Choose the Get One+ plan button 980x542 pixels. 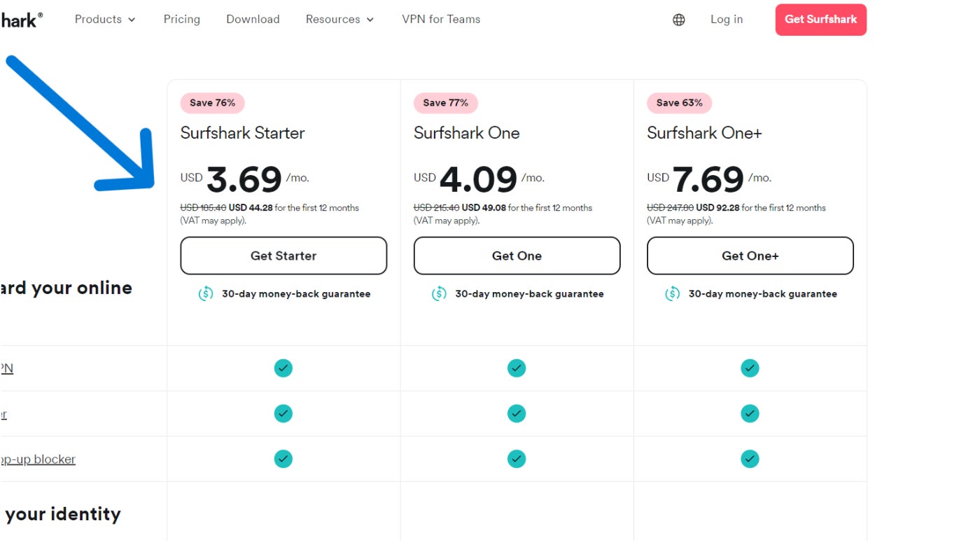coord(750,256)
